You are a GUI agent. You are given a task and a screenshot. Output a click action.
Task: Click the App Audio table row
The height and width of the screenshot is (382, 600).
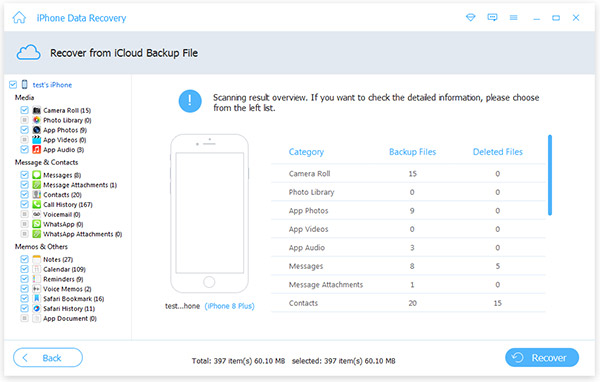coord(408,248)
